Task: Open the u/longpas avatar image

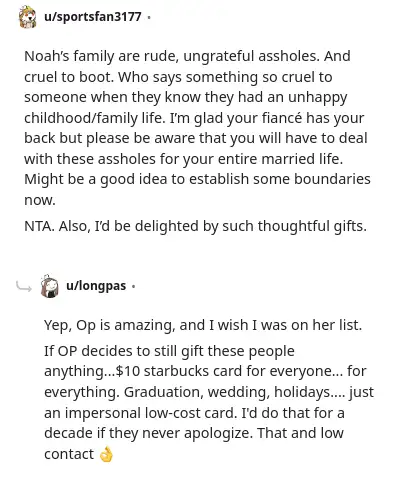Action: (49, 286)
